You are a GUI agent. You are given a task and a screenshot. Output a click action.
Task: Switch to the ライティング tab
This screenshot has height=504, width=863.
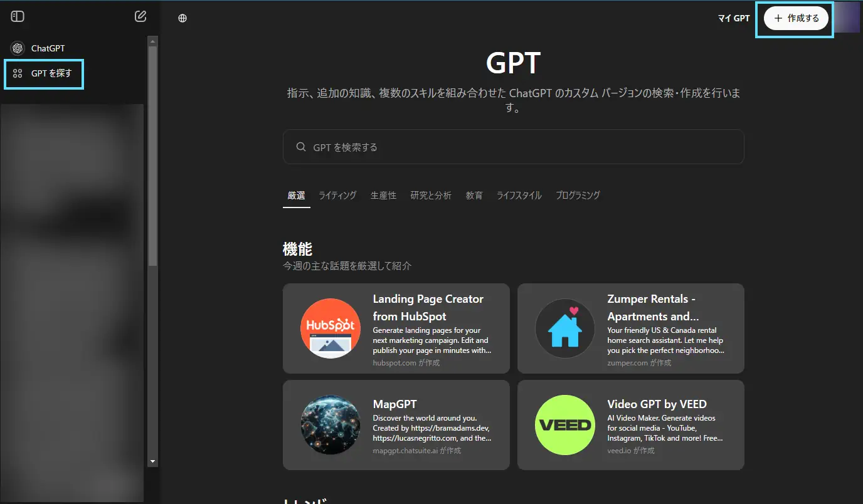[337, 196]
